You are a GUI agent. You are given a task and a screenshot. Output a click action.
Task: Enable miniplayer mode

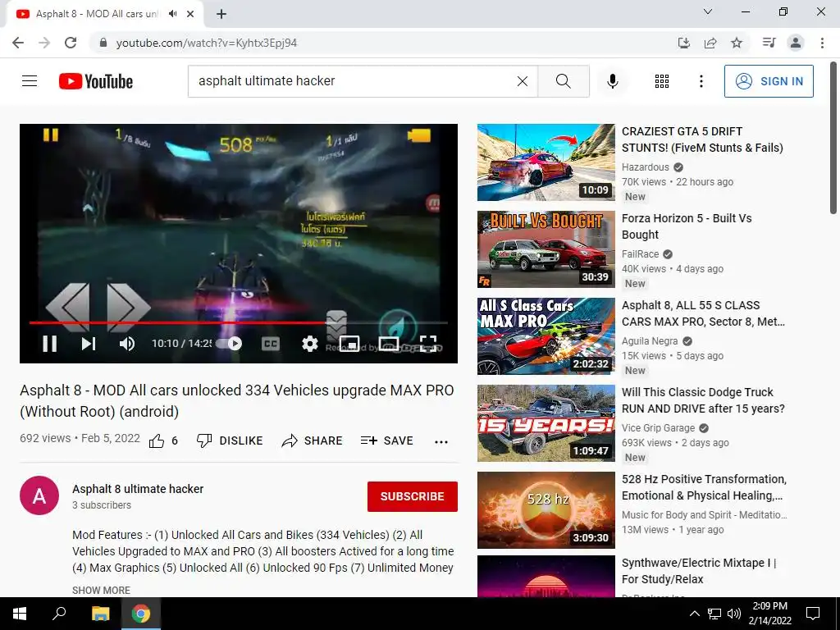[349, 344]
